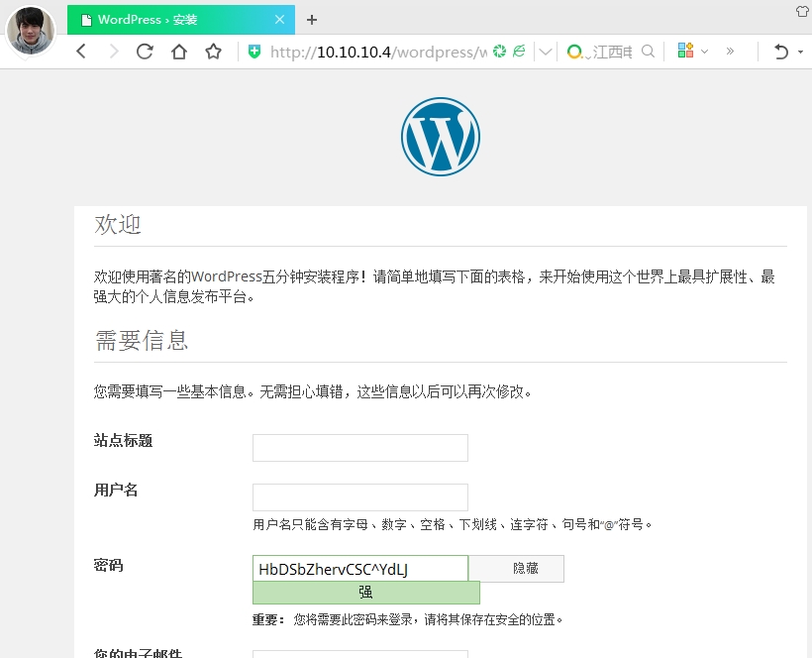Hide the generated password with 隐藏 button
The width and height of the screenshot is (812, 658).
click(x=517, y=568)
